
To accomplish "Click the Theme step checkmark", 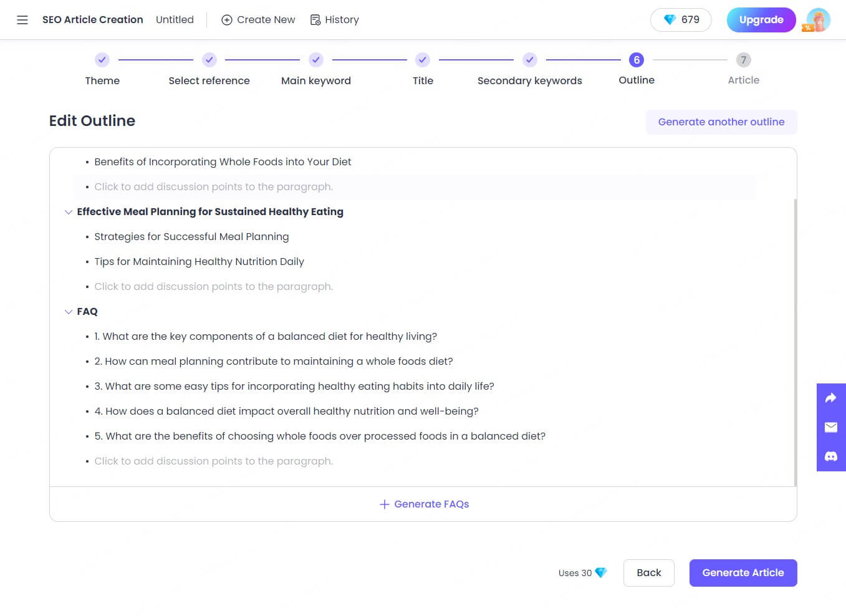I will [102, 60].
